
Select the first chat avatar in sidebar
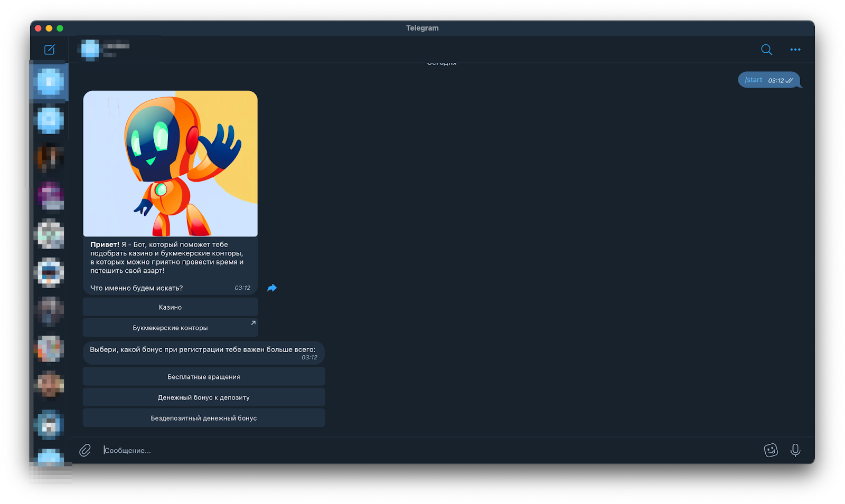point(50,82)
